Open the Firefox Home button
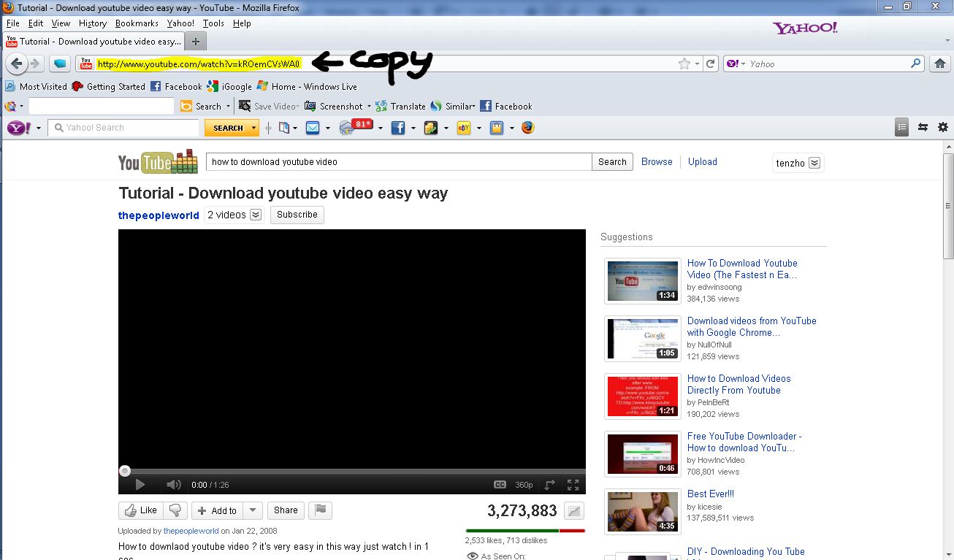Image resolution: width=954 pixels, height=560 pixels. tap(941, 64)
